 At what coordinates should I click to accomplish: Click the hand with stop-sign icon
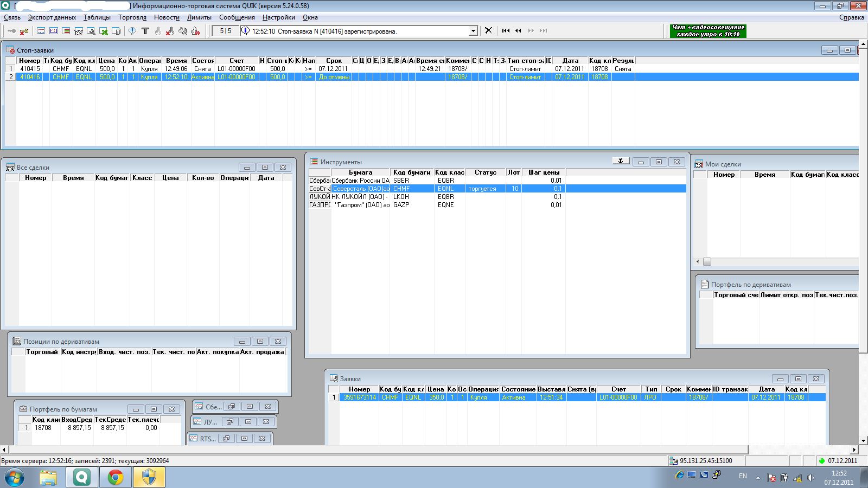(195, 31)
